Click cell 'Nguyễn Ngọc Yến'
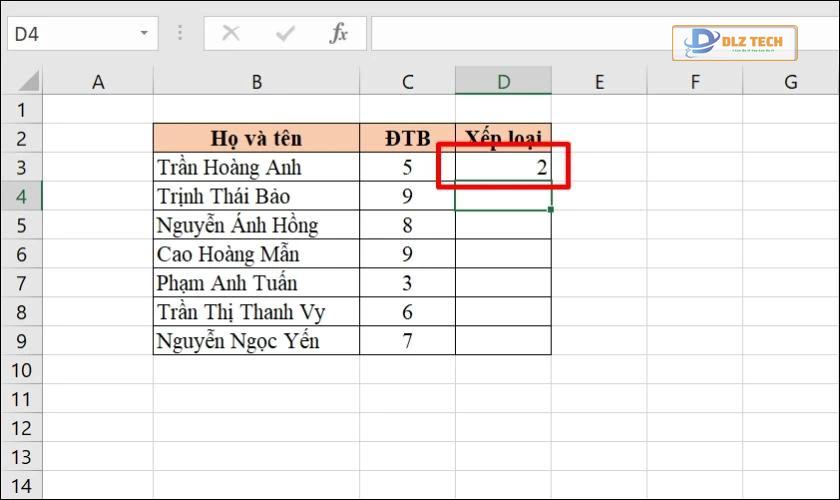Viewport: 840px width, 500px height. 257,341
